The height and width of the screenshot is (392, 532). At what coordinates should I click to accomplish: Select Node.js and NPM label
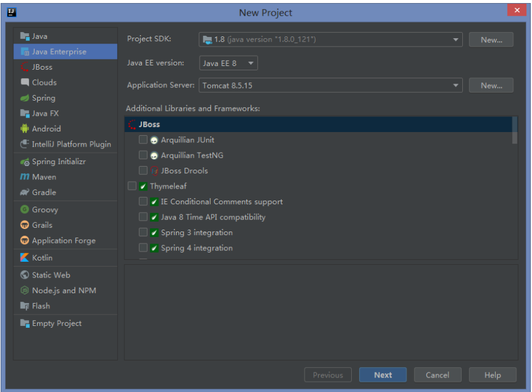[x=64, y=291]
